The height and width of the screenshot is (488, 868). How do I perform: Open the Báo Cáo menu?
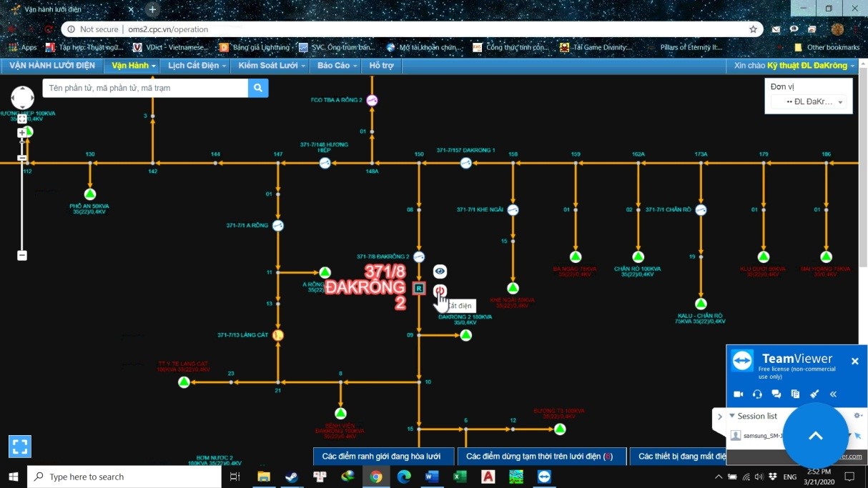pyautogui.click(x=337, y=66)
